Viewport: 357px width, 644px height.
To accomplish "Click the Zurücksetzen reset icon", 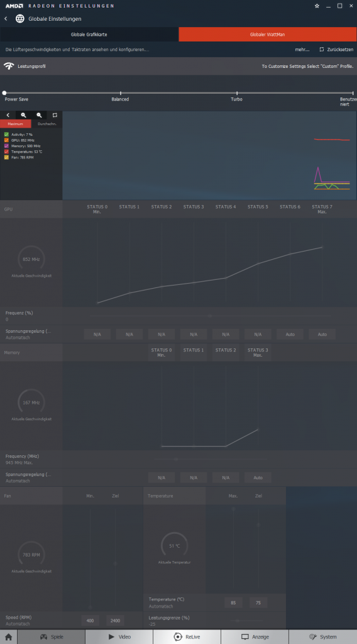I will point(322,49).
